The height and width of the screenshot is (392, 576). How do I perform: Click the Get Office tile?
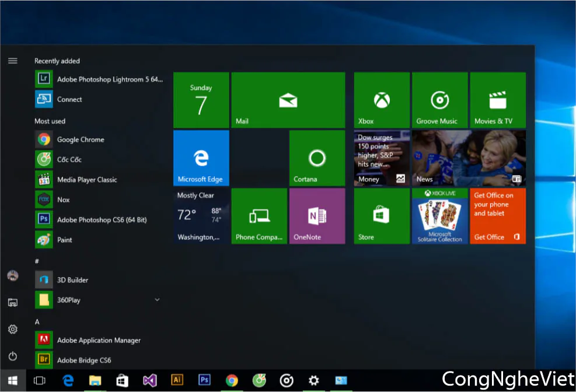point(498,216)
